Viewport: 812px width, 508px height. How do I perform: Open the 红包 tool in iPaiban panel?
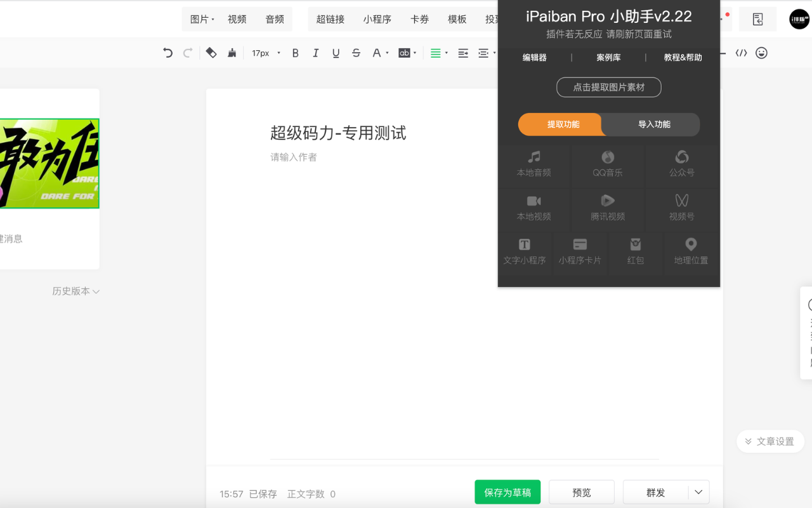(636, 251)
